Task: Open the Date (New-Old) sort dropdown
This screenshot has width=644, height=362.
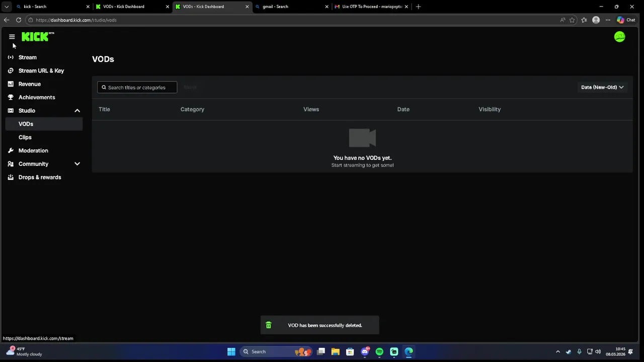Action: click(602, 87)
